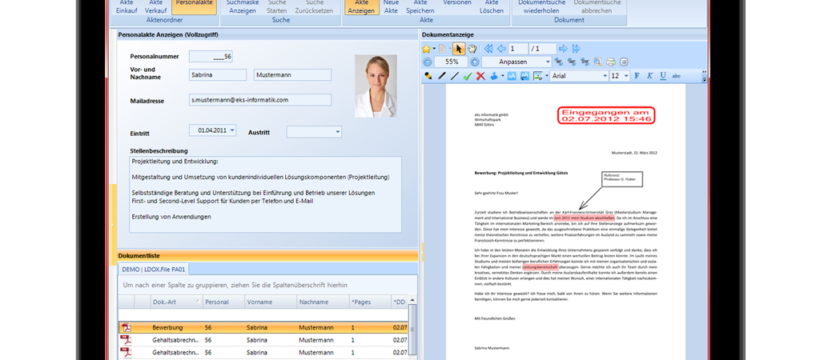The height and width of the screenshot is (360, 820).
Task: Sort by Nachname column header
Action: (x=323, y=302)
